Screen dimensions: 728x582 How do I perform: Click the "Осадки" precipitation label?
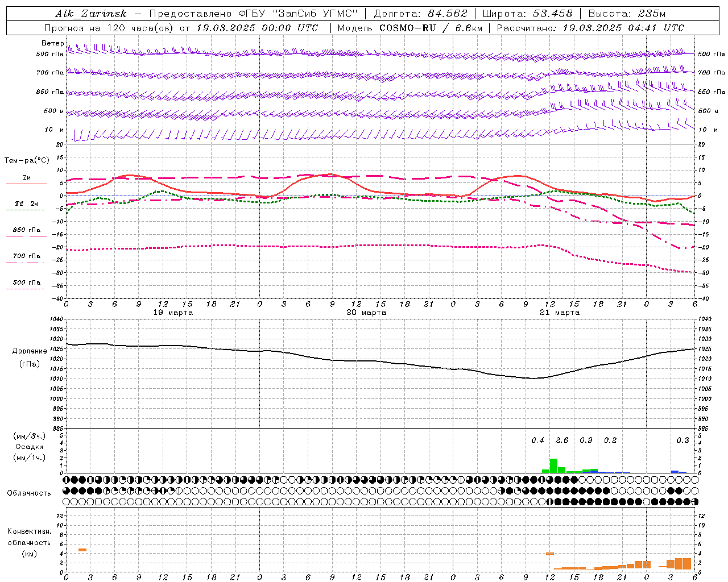click(x=30, y=447)
